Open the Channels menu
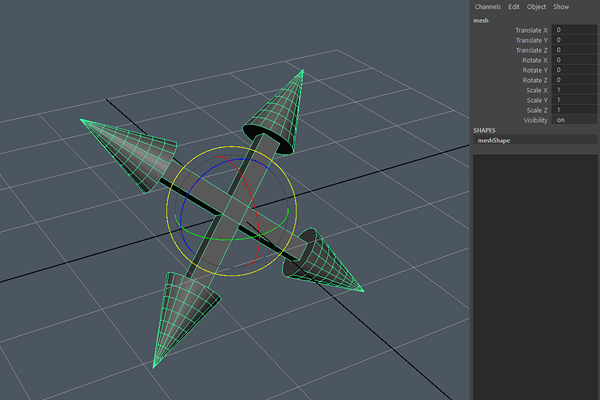 pyautogui.click(x=487, y=6)
